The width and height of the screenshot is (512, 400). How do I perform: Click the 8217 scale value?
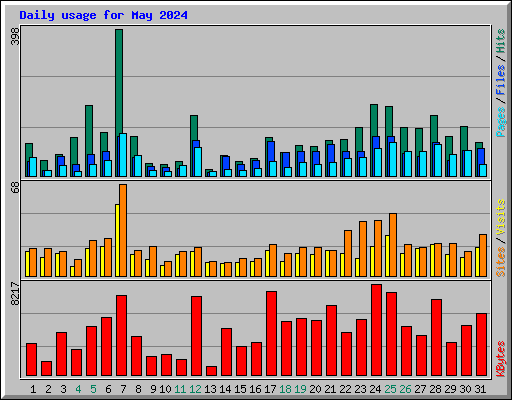tap(15, 293)
